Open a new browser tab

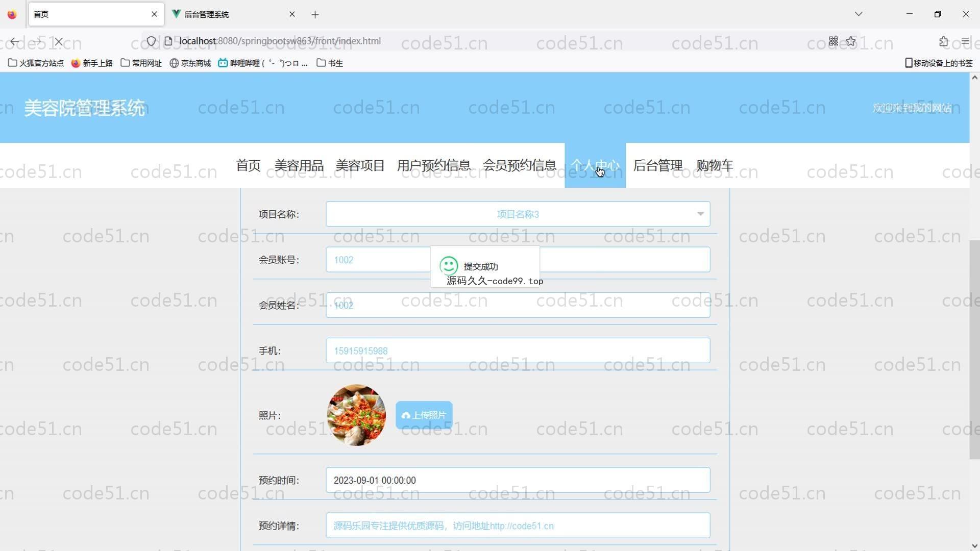coord(315,14)
